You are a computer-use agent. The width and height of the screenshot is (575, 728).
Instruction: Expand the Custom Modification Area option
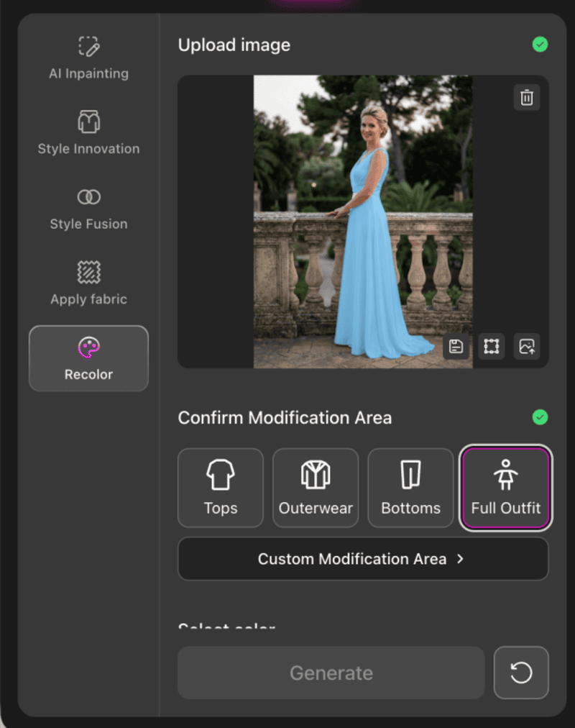363,559
